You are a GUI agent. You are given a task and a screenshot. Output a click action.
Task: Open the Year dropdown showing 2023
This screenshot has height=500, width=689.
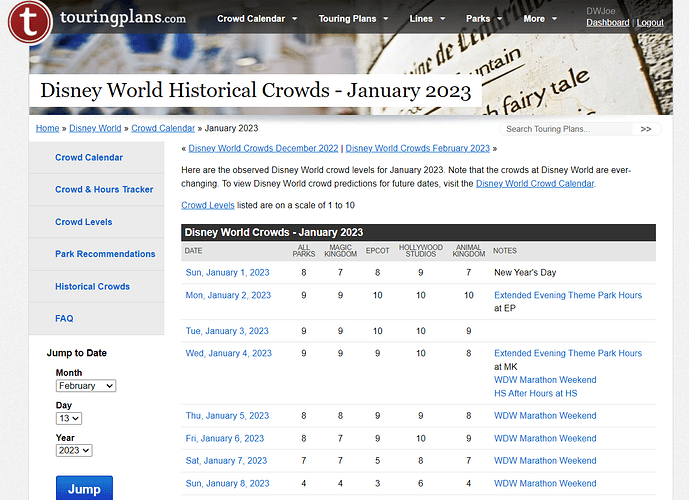click(x=74, y=450)
